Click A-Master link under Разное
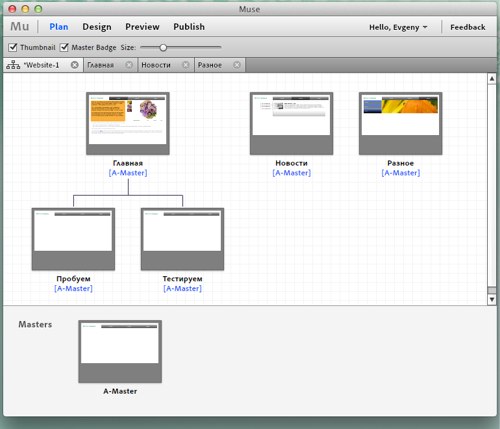The image size is (500, 429). tap(400, 173)
